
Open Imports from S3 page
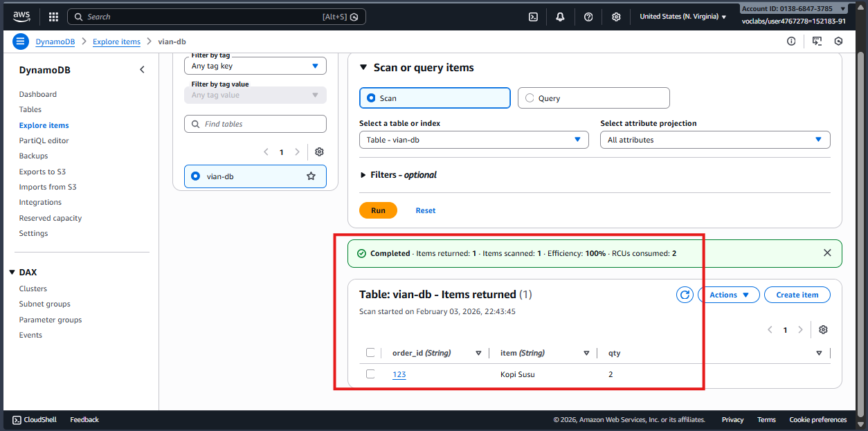[48, 187]
